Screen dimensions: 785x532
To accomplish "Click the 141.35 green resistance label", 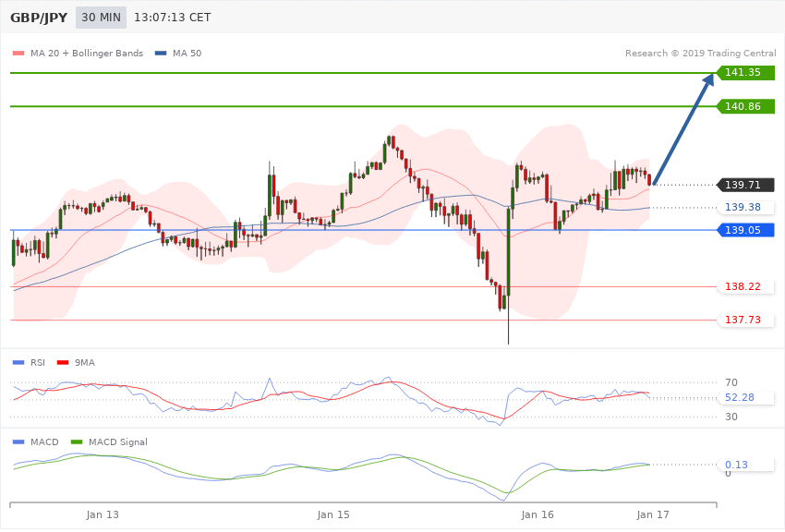I will click(x=745, y=73).
